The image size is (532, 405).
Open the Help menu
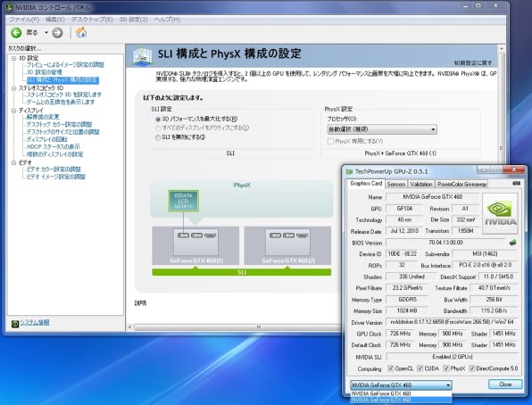pyautogui.click(x=167, y=20)
